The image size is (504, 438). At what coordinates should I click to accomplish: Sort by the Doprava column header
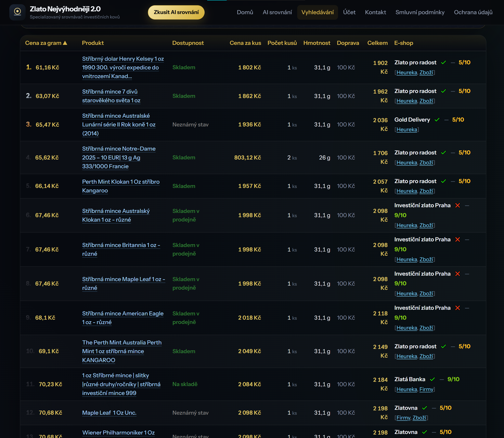tap(348, 43)
